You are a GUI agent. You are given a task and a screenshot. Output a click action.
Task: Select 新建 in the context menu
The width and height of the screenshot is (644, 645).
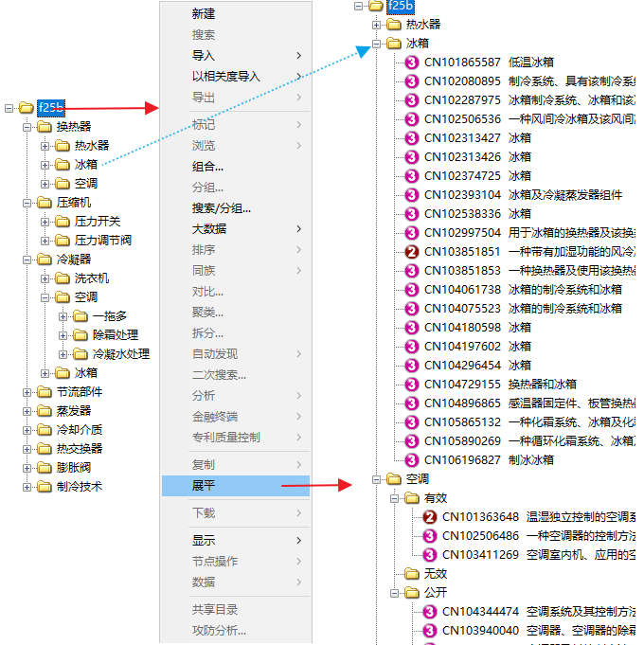pos(204,14)
